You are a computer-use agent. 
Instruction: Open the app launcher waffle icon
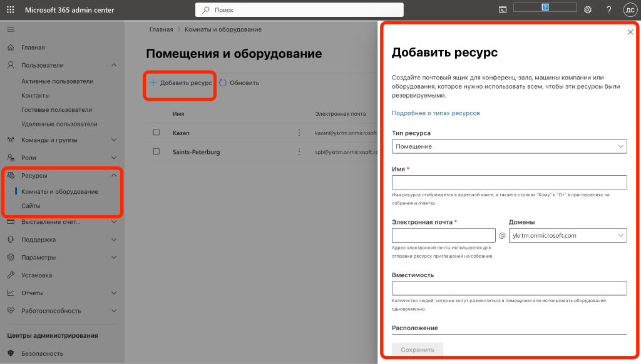[x=10, y=10]
